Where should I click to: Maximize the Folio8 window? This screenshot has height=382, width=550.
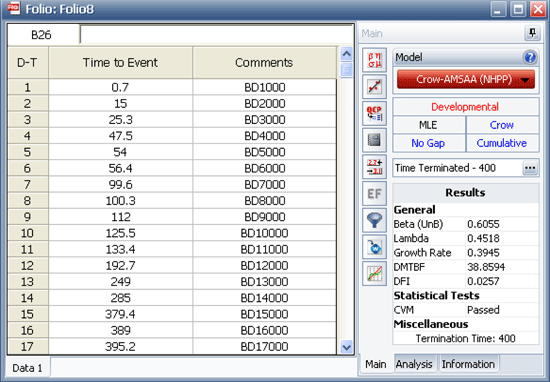pyautogui.click(x=518, y=9)
